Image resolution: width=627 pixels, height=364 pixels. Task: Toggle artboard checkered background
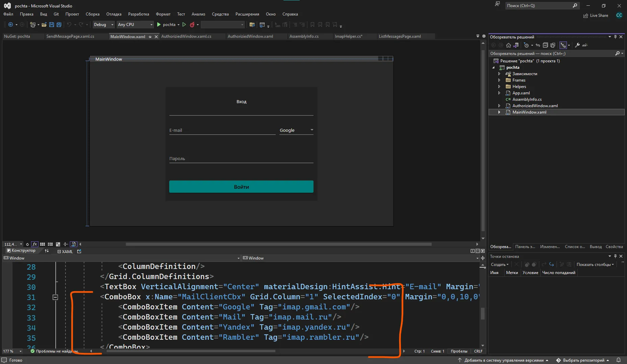[x=58, y=244]
